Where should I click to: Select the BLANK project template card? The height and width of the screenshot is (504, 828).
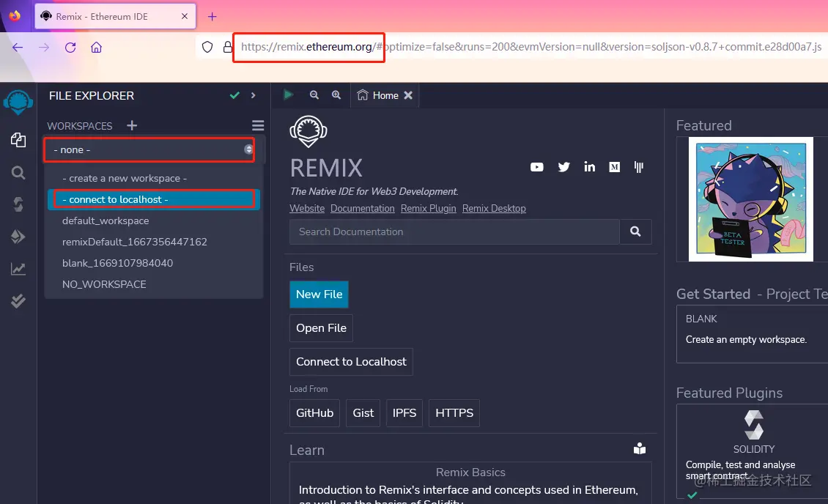tap(752, 333)
